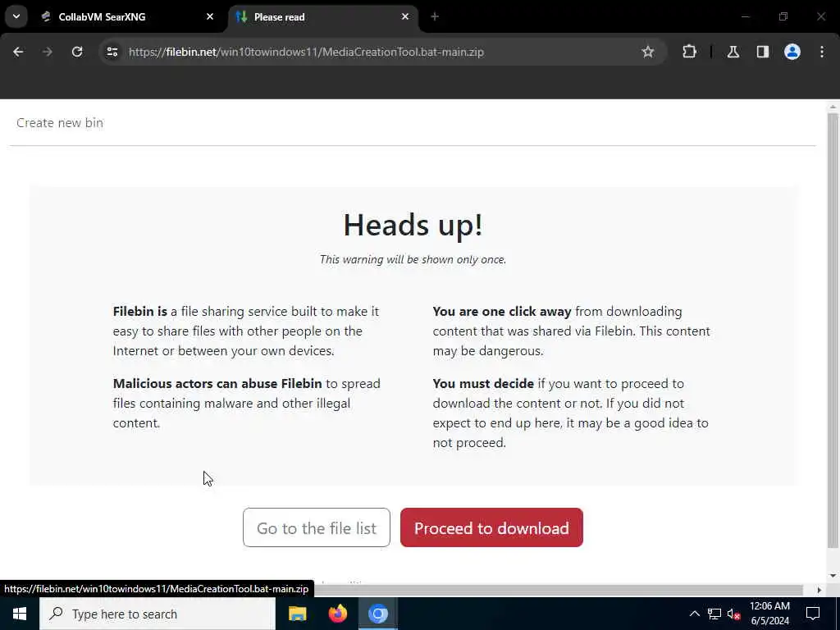This screenshot has height=630, width=840.
Task: Click the Type here to search box
Action: pyautogui.click(x=157, y=614)
